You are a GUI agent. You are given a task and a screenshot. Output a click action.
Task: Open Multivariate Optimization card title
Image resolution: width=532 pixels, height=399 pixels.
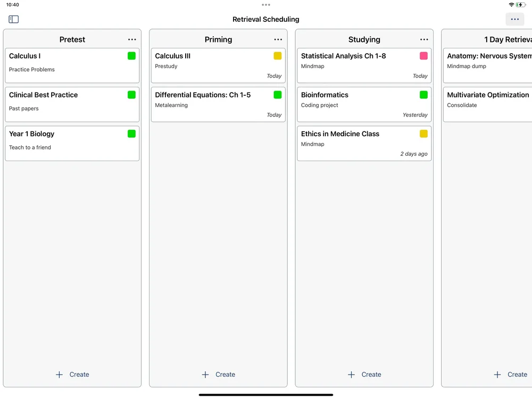488,95
